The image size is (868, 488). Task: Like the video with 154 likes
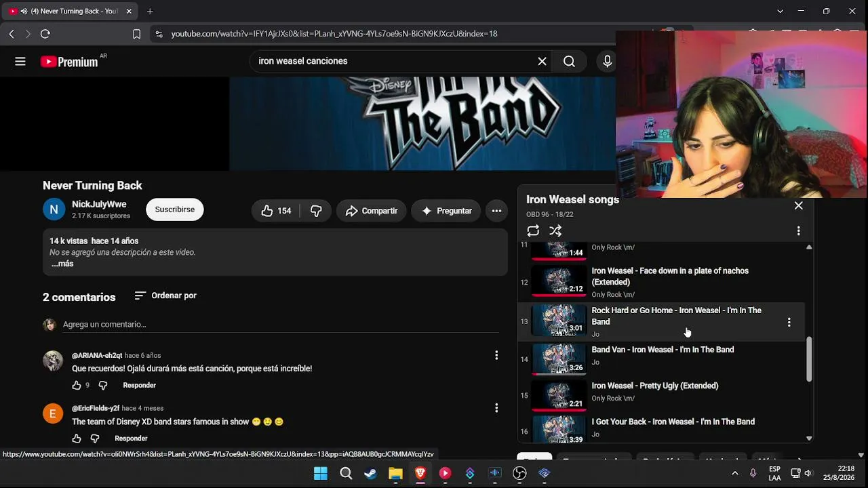277,211
